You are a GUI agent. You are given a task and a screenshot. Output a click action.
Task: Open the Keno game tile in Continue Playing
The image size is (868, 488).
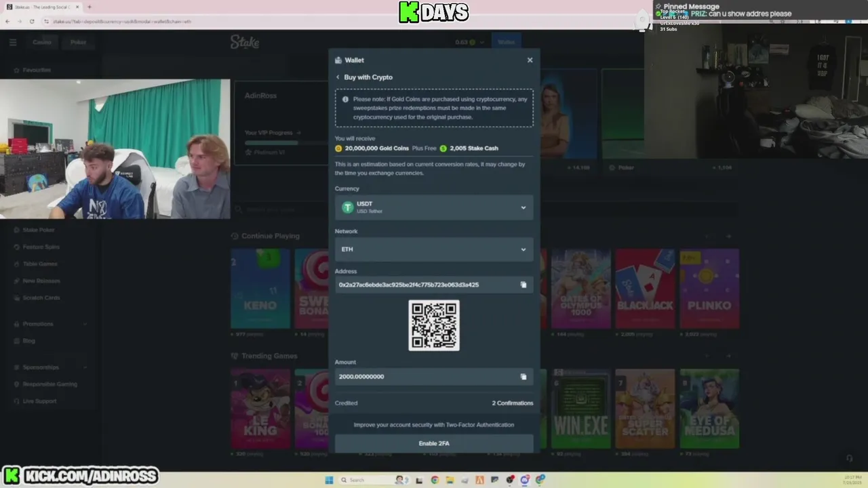(260, 289)
